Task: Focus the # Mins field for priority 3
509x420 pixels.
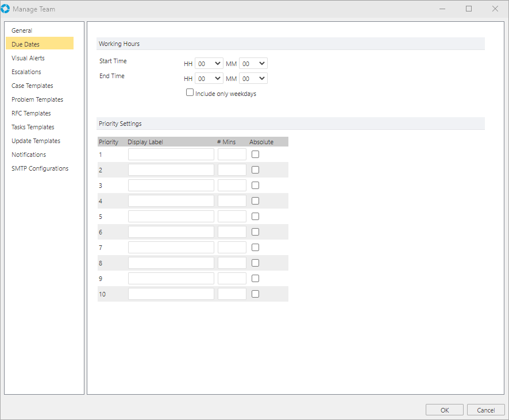Action: (232, 185)
